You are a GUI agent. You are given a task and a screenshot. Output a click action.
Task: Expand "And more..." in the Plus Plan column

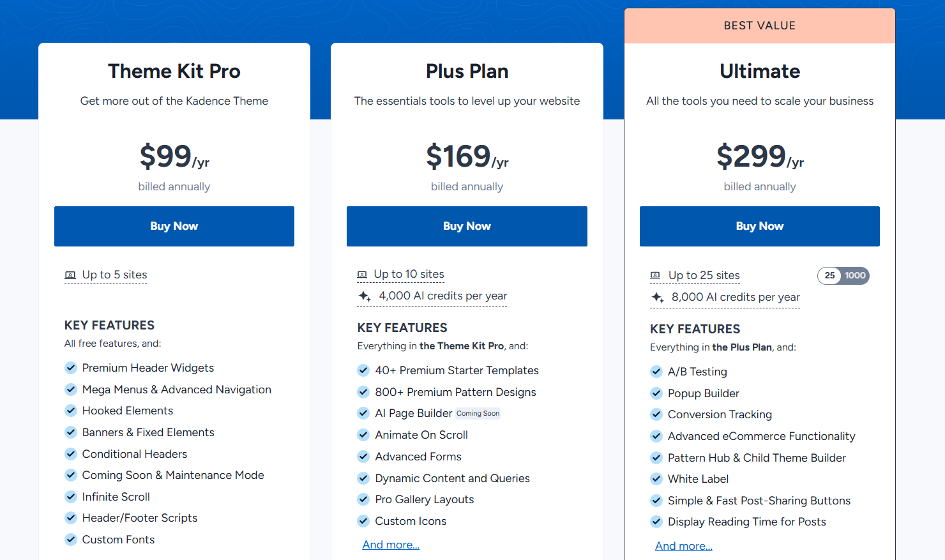pos(391,544)
